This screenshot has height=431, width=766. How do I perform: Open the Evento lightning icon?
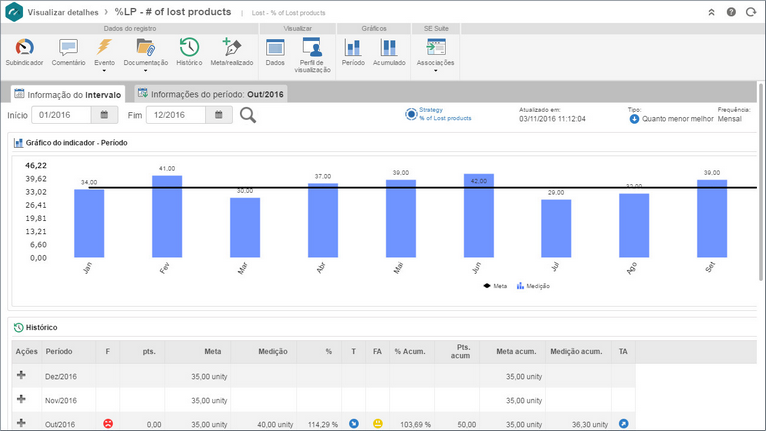[104, 47]
